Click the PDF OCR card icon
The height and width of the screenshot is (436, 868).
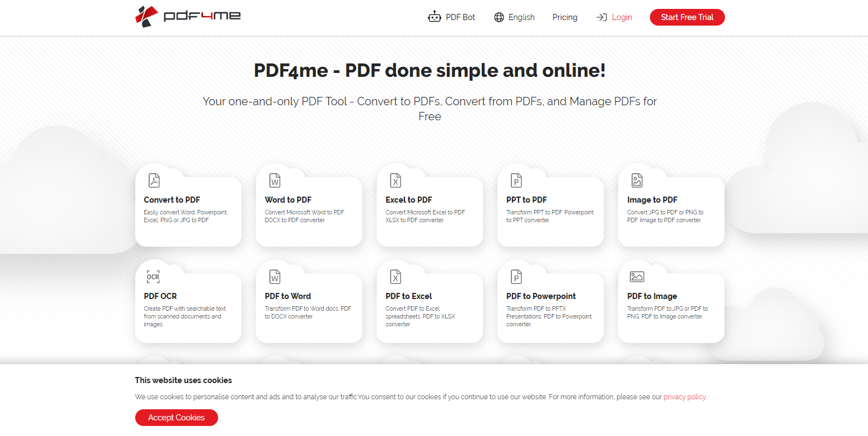(153, 277)
